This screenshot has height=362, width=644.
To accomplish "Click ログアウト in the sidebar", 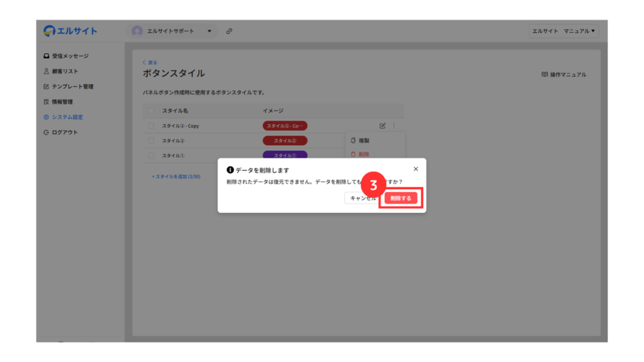I will (65, 132).
